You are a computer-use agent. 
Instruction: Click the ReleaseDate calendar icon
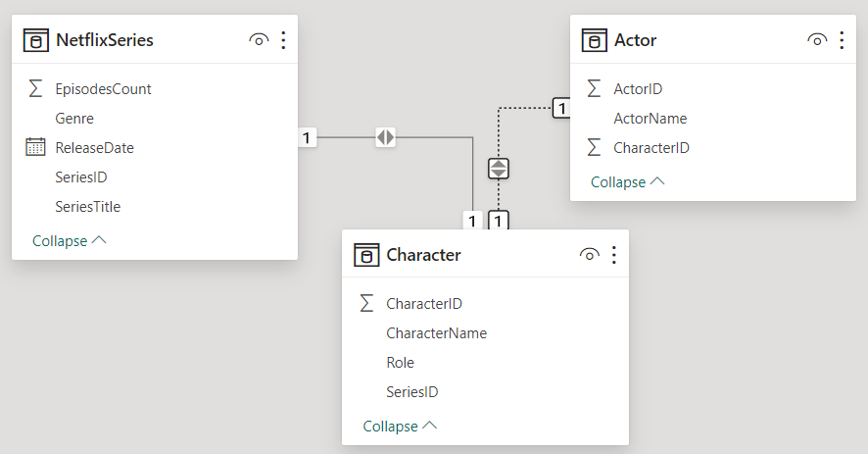point(35,148)
